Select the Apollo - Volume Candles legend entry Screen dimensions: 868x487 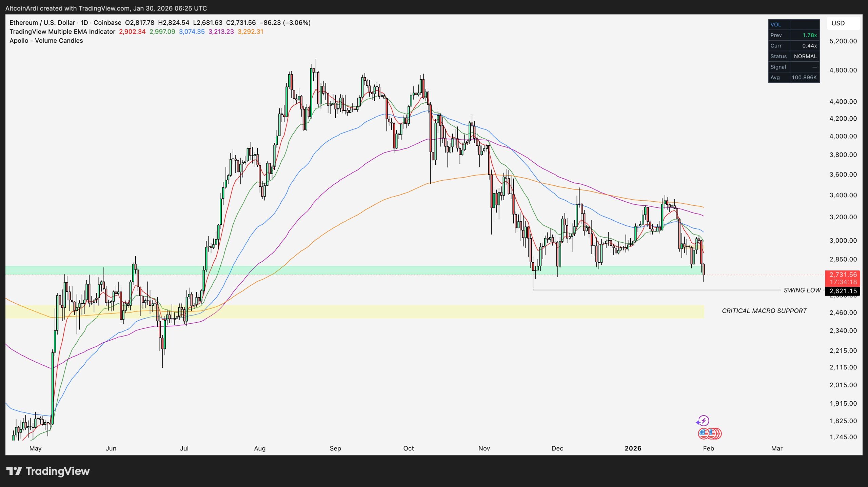(x=46, y=41)
